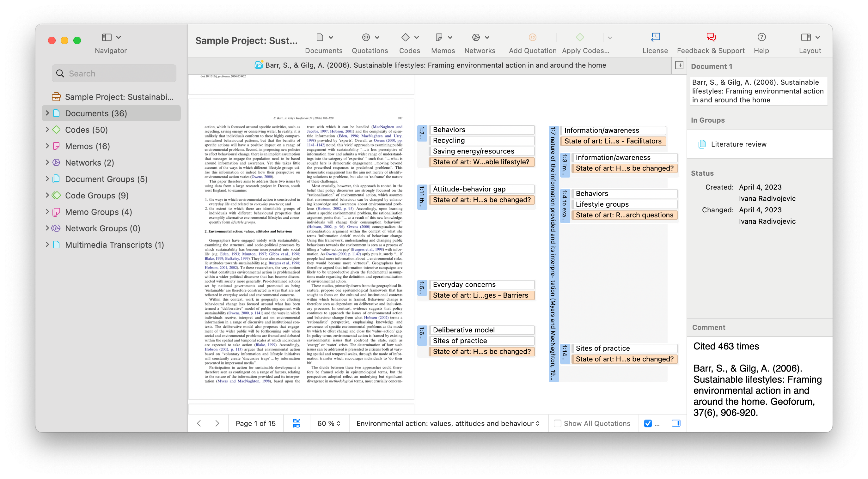
Task: Click the Add Quotation icon
Action: pyautogui.click(x=532, y=37)
